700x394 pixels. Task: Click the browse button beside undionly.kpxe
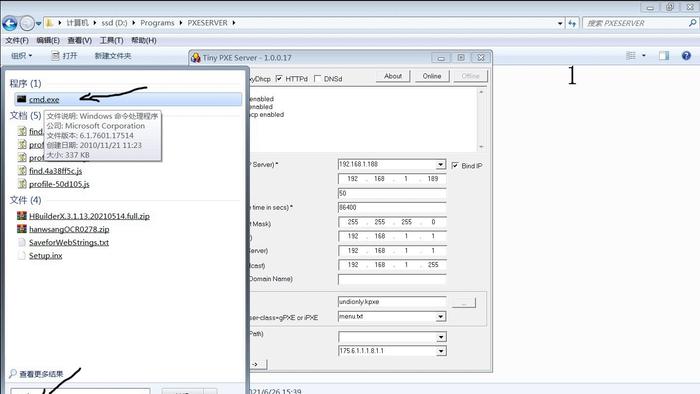(x=464, y=303)
